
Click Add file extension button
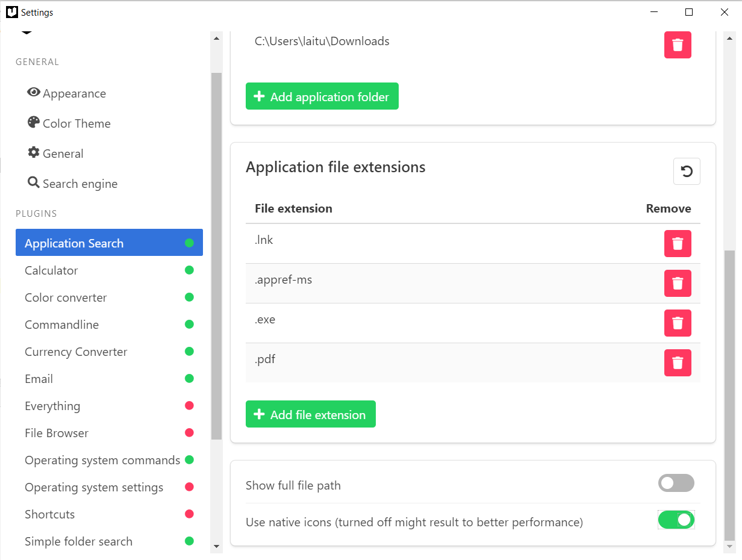click(311, 414)
